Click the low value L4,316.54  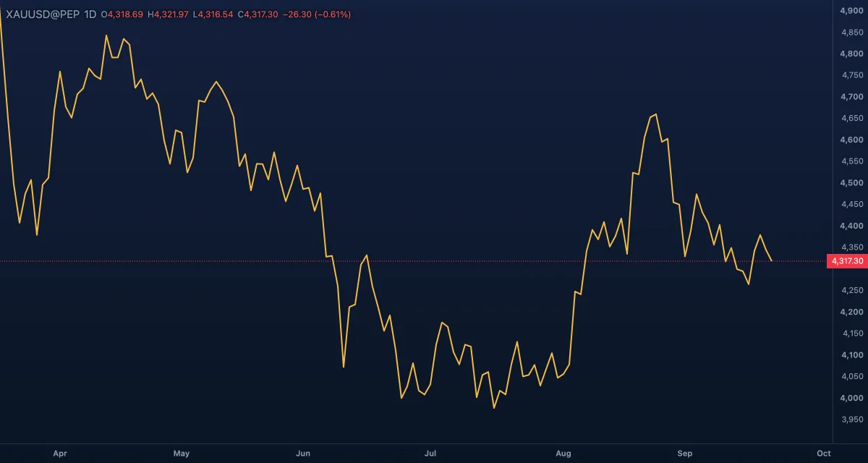click(213, 14)
